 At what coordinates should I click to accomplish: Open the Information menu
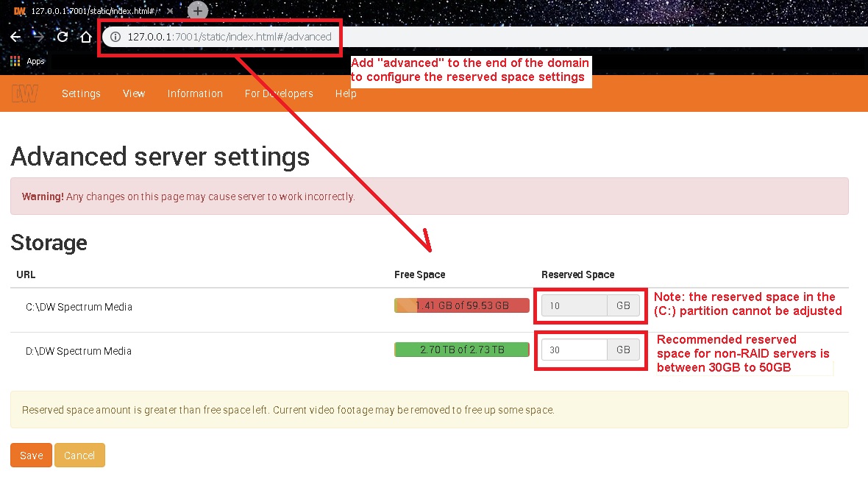(x=195, y=93)
